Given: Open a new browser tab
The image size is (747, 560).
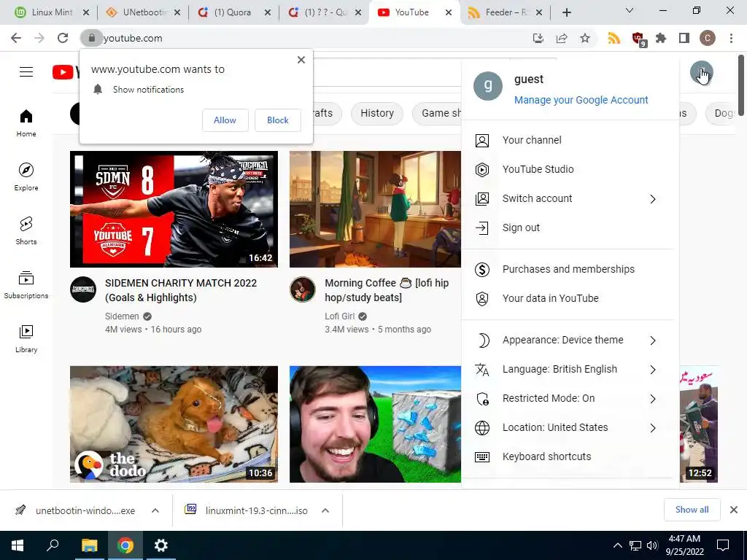Looking at the screenshot, I should 566,12.
